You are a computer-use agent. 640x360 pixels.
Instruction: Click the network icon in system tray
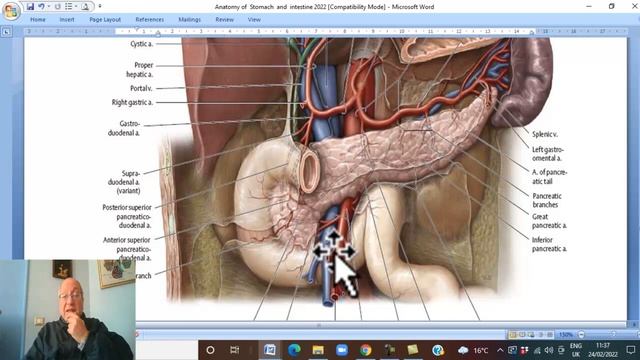click(x=537, y=350)
